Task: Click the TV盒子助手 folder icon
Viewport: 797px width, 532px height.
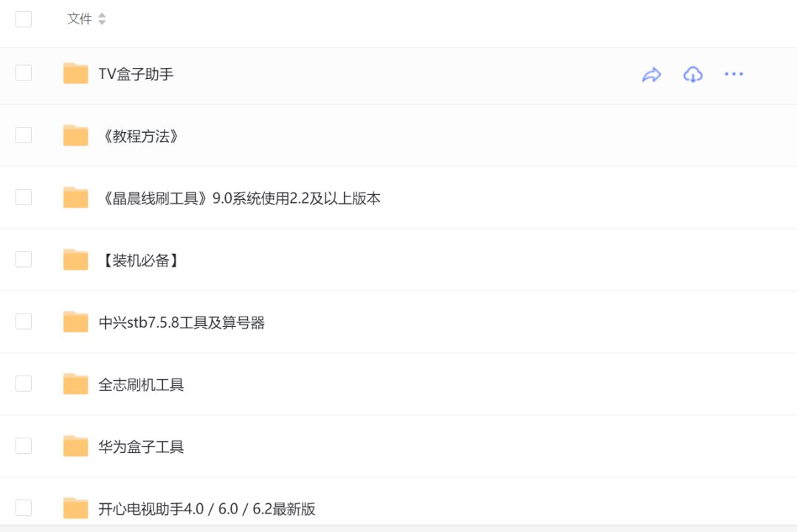Action: tap(76, 73)
